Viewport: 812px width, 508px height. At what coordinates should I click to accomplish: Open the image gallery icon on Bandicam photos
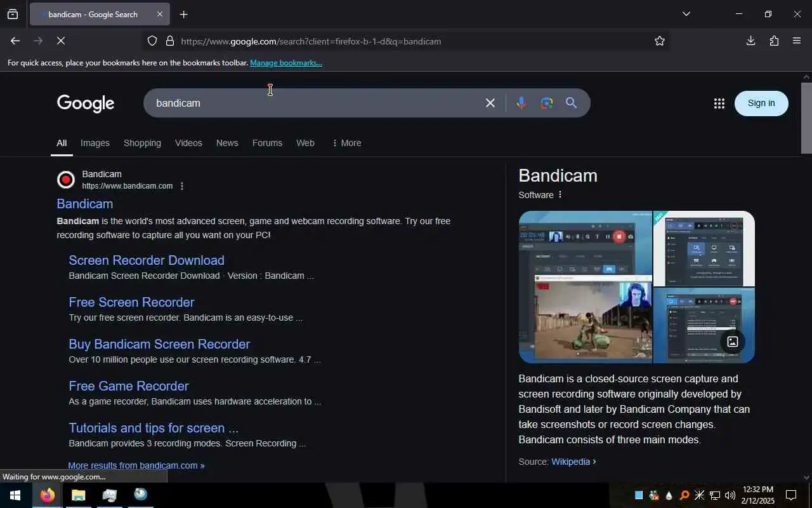(x=732, y=342)
